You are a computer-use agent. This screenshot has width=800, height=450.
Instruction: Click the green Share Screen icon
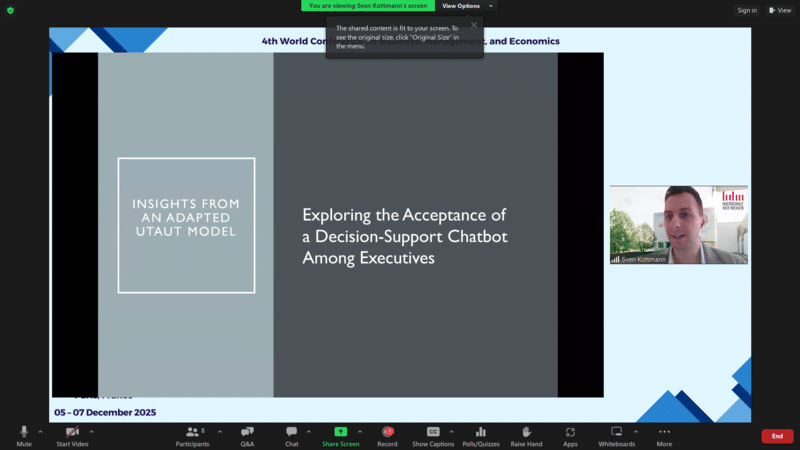(x=340, y=432)
